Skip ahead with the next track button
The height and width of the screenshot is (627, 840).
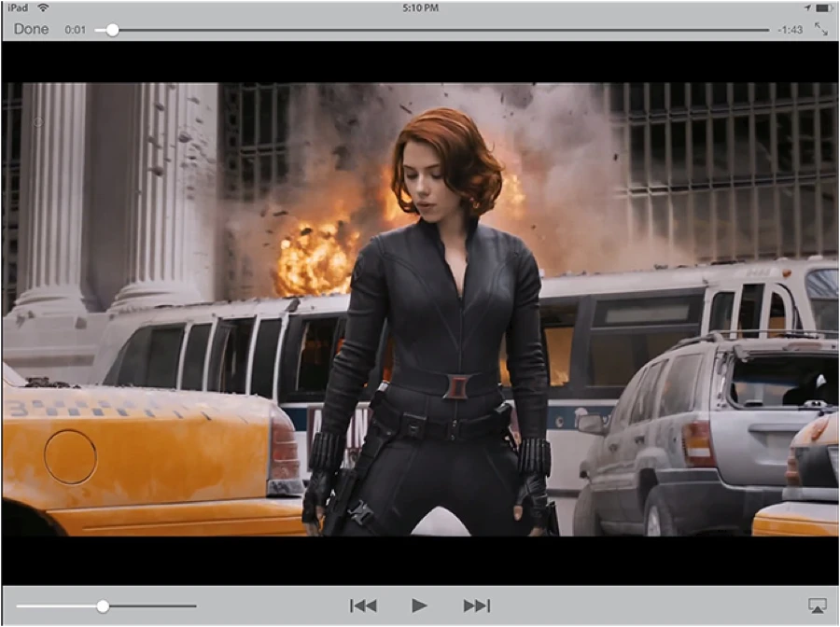(476, 606)
